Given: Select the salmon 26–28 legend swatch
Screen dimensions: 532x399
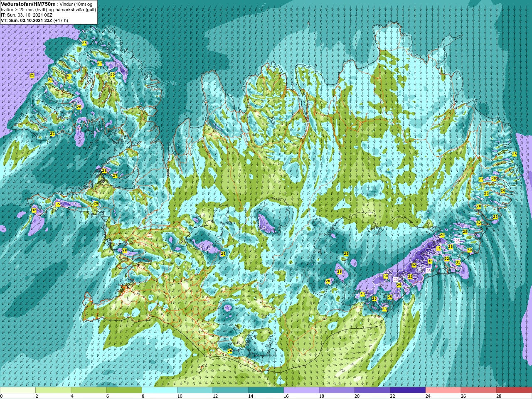Looking at the screenshot, I should [479, 390].
